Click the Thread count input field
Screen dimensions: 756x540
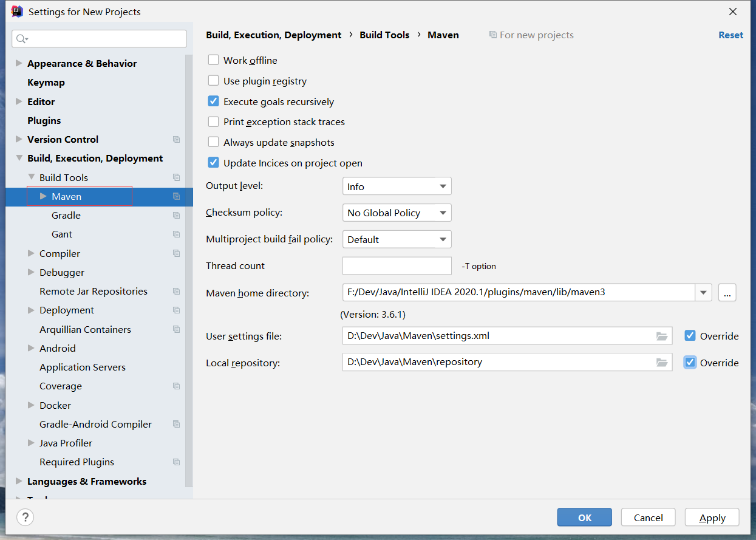coord(397,266)
